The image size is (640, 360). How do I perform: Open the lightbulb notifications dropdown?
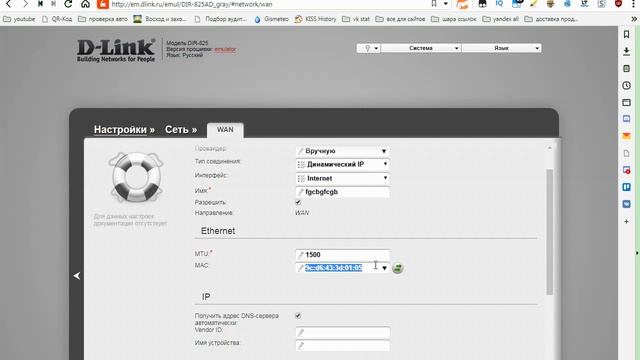369,48
